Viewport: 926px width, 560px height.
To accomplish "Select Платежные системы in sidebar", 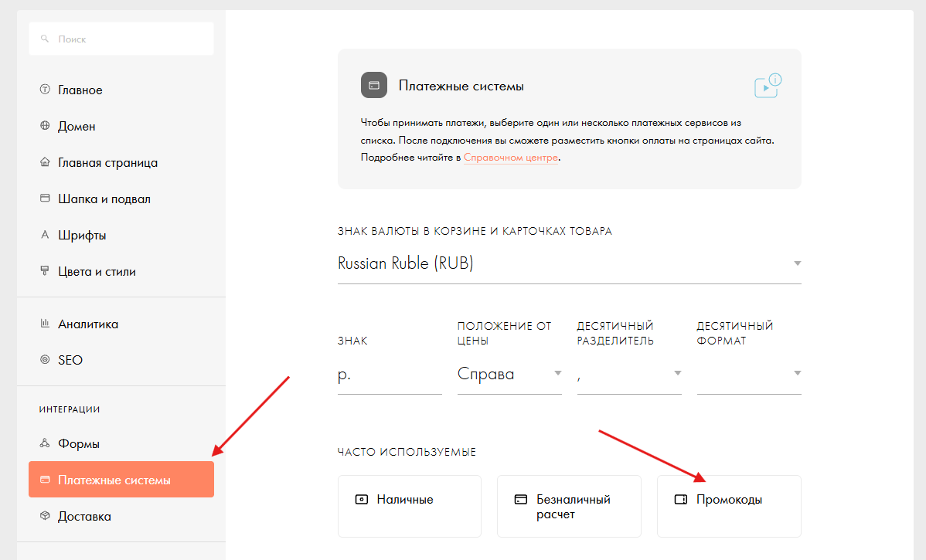I will 121,479.
